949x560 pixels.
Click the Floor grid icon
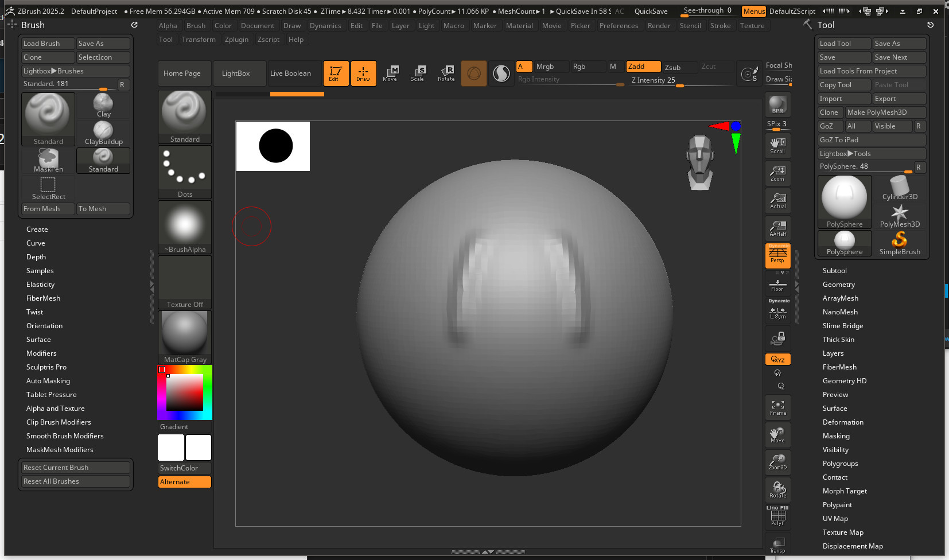[x=777, y=285]
